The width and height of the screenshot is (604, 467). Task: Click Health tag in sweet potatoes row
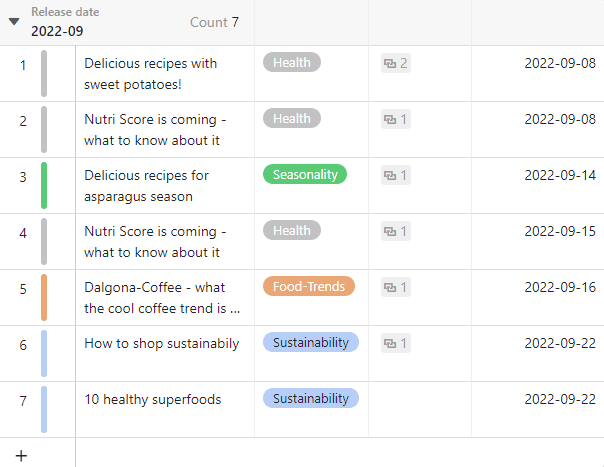click(291, 63)
